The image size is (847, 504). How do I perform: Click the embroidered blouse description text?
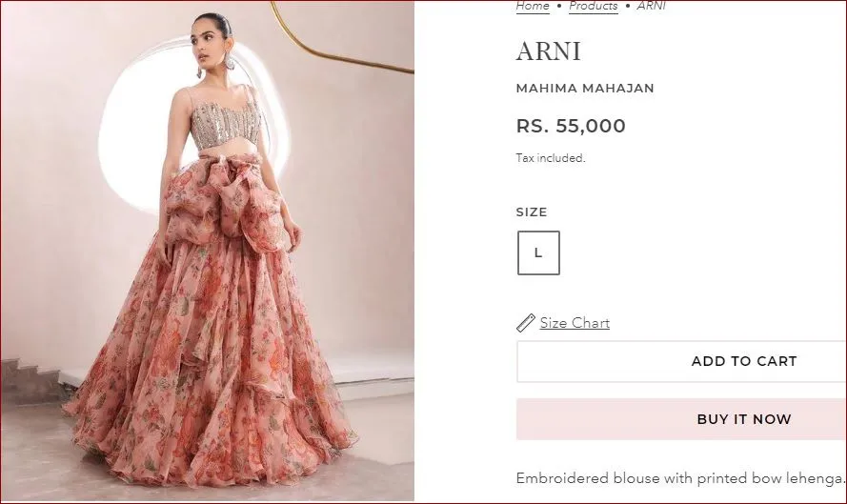[x=680, y=478]
